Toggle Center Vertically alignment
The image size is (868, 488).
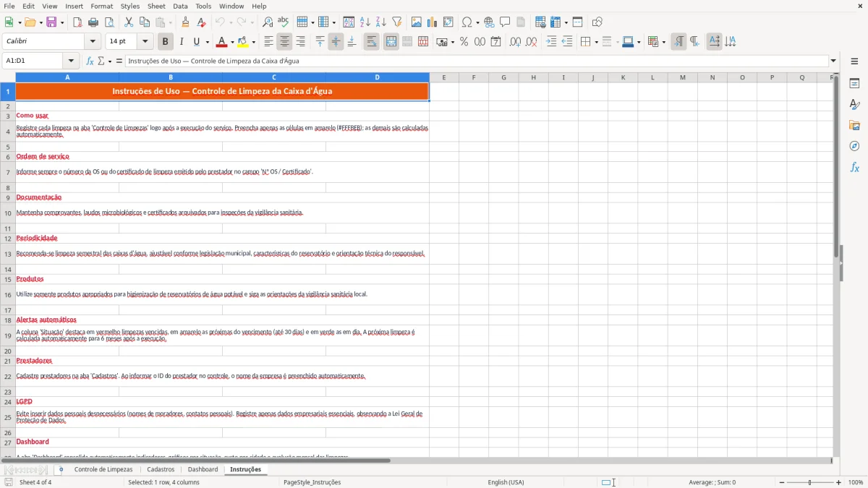tap(336, 42)
